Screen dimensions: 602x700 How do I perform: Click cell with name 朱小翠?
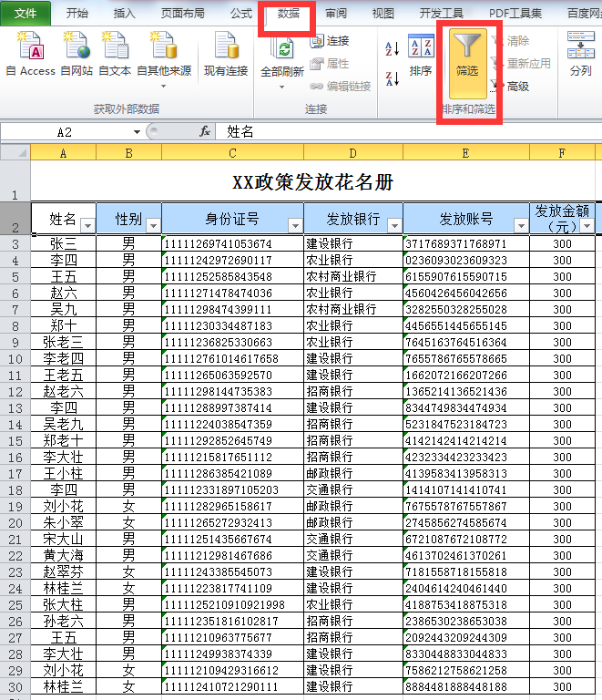[x=64, y=523]
